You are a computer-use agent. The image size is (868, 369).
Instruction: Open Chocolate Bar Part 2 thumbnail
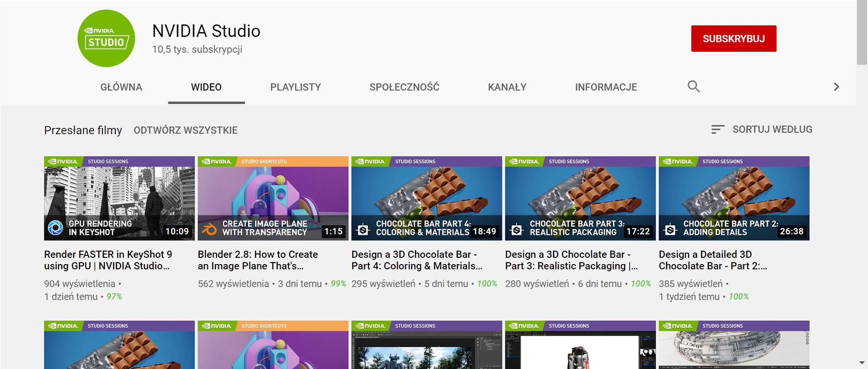click(734, 198)
